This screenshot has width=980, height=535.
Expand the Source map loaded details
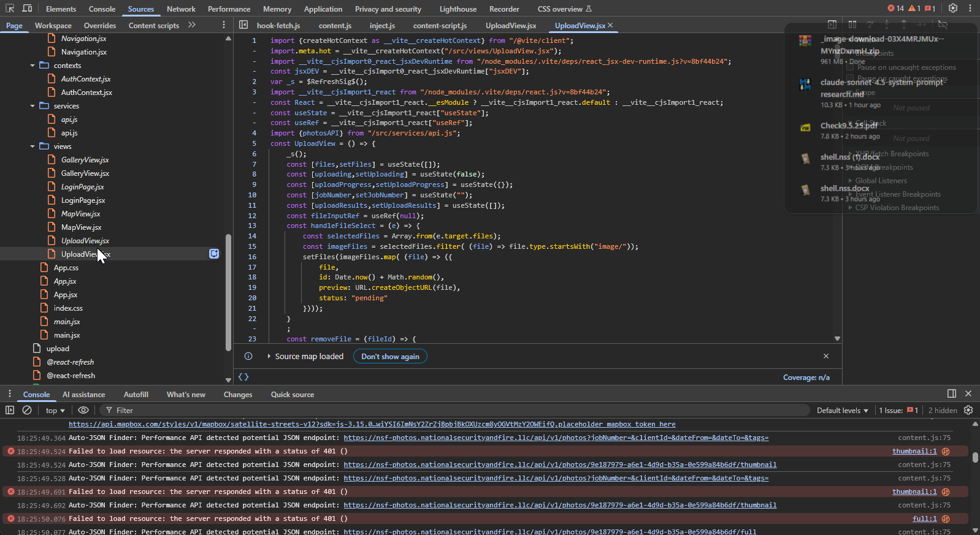point(269,356)
